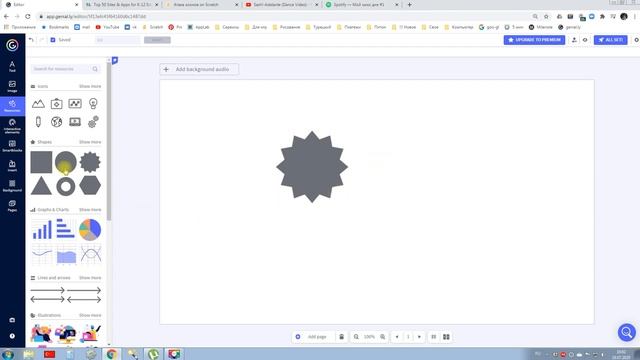Screen dimensions: 640x360
Task: Select the starburst shape on canvas
Action: pos(312,167)
